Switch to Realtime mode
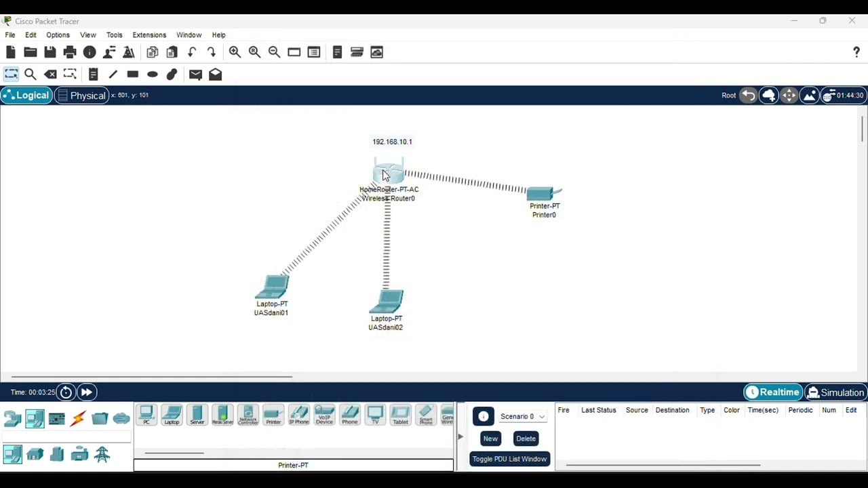 [x=772, y=392]
